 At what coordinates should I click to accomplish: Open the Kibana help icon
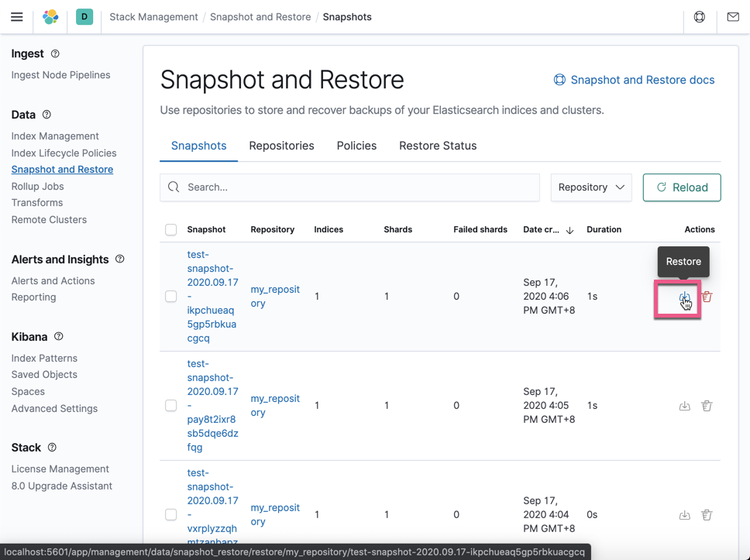coord(699,16)
